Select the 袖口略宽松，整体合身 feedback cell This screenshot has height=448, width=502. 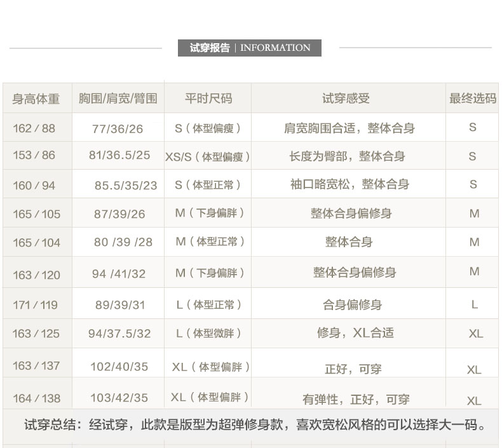point(349,184)
